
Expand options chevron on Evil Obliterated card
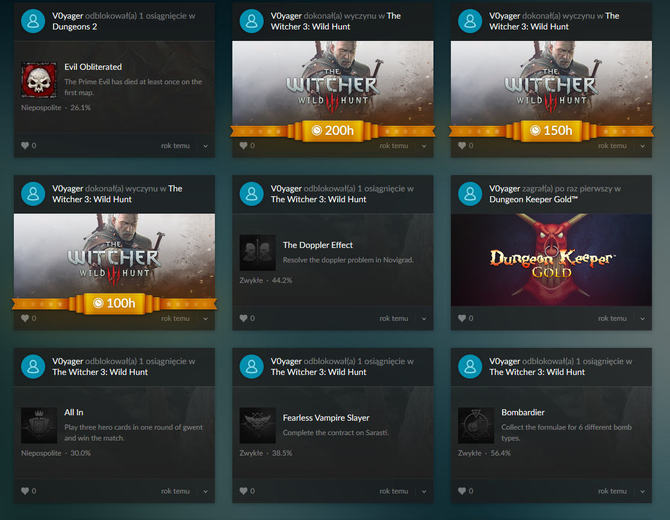click(206, 146)
